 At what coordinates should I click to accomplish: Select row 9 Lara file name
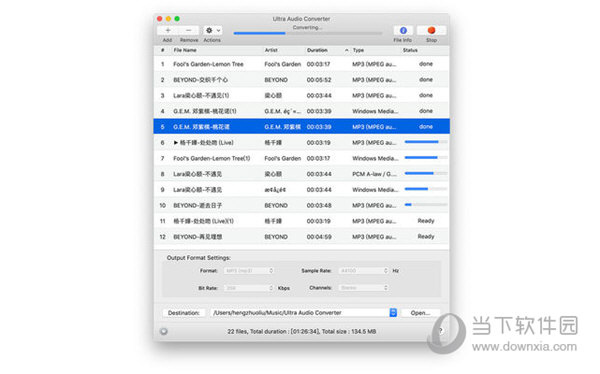[197, 189]
